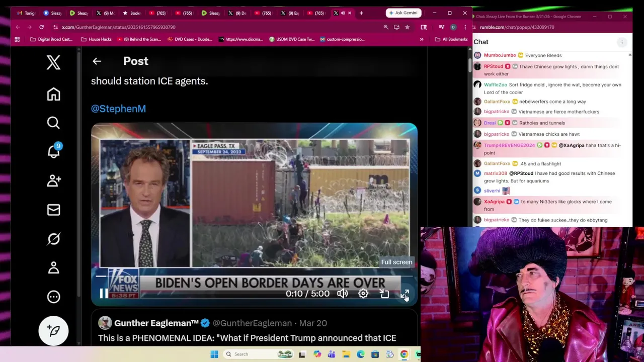Click Trump4REVENGE2024 username in chat
644x362 pixels.
click(x=509, y=145)
